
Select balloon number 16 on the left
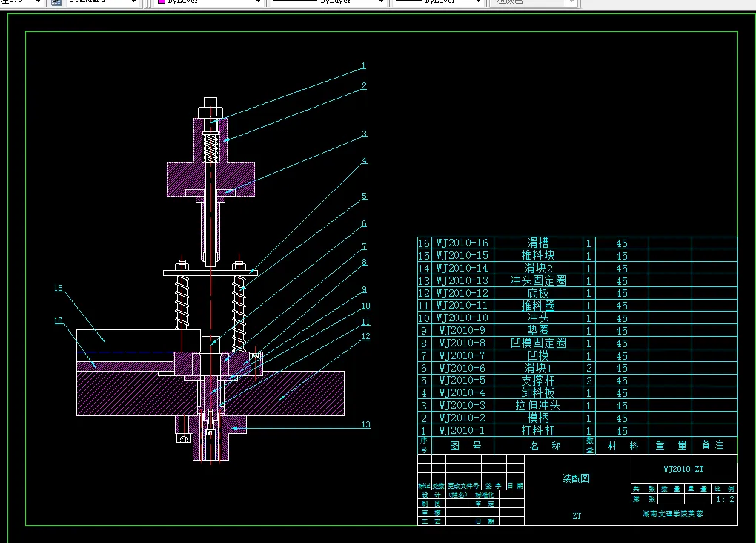click(x=59, y=320)
